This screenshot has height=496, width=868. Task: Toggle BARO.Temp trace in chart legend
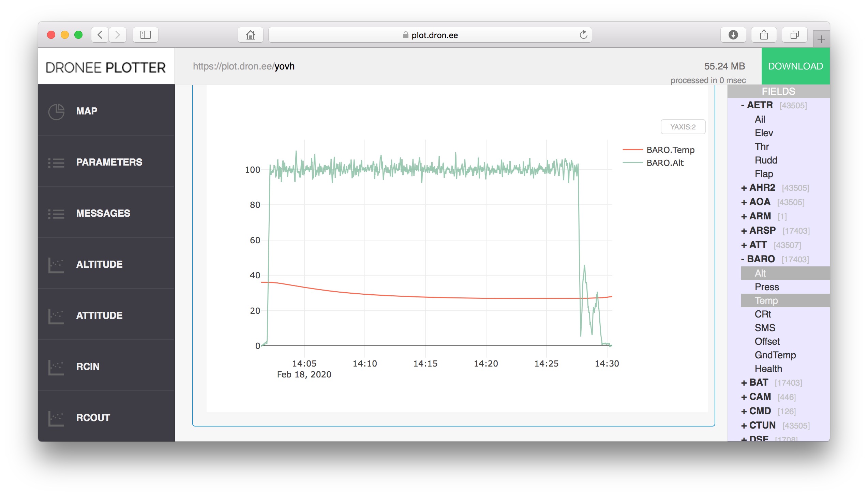670,150
